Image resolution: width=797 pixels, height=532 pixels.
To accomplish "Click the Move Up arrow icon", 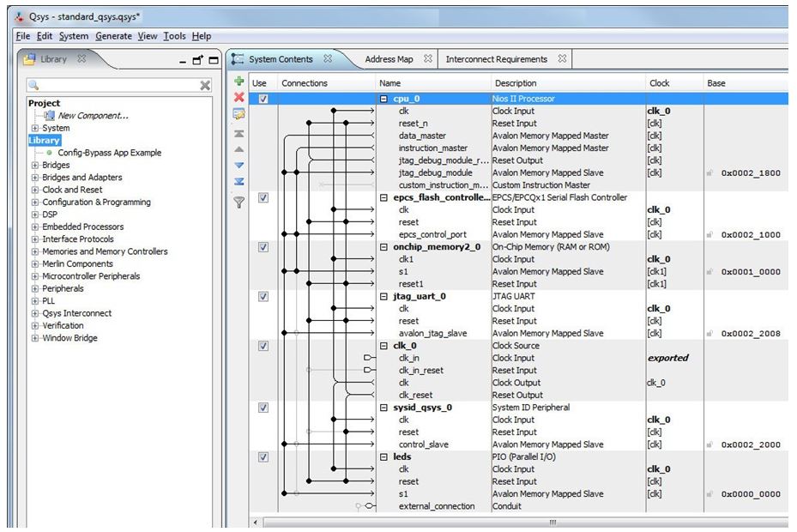I will click(239, 149).
